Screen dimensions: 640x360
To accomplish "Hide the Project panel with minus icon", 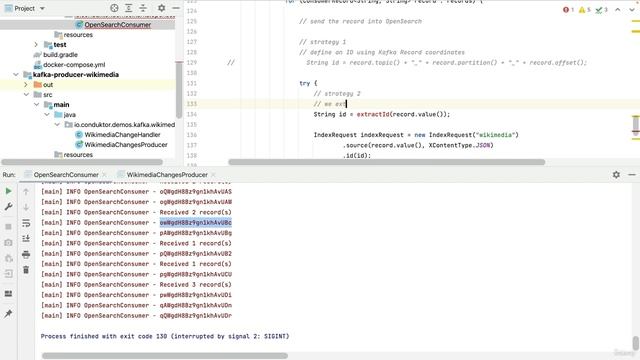I will [x=176, y=8].
